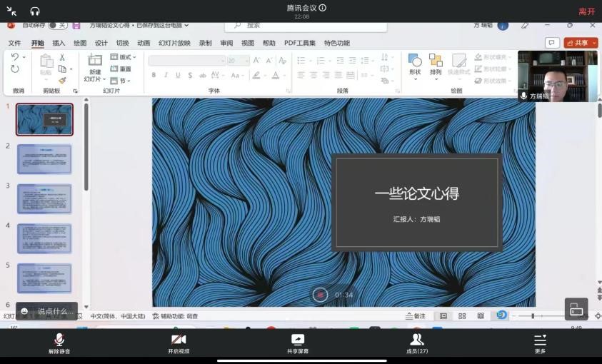
Task: Click the 共享 share button
Action: 581,43
